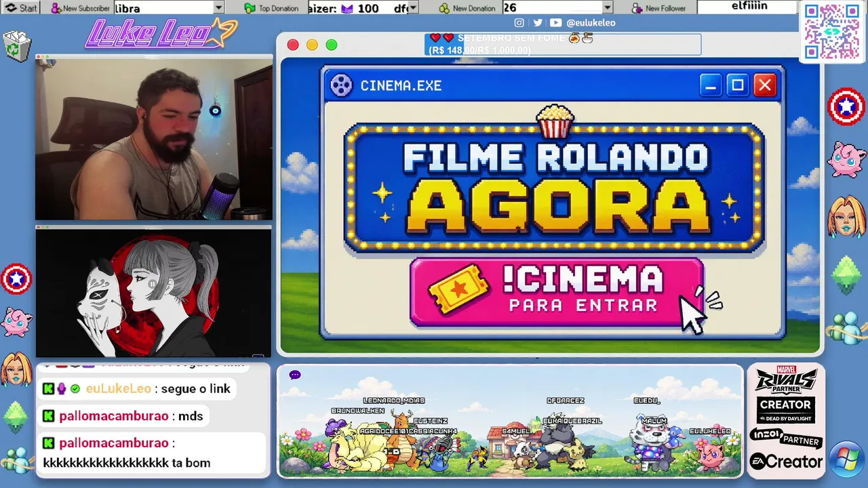Click the elfiiiin field for New Follower

coord(747,7)
